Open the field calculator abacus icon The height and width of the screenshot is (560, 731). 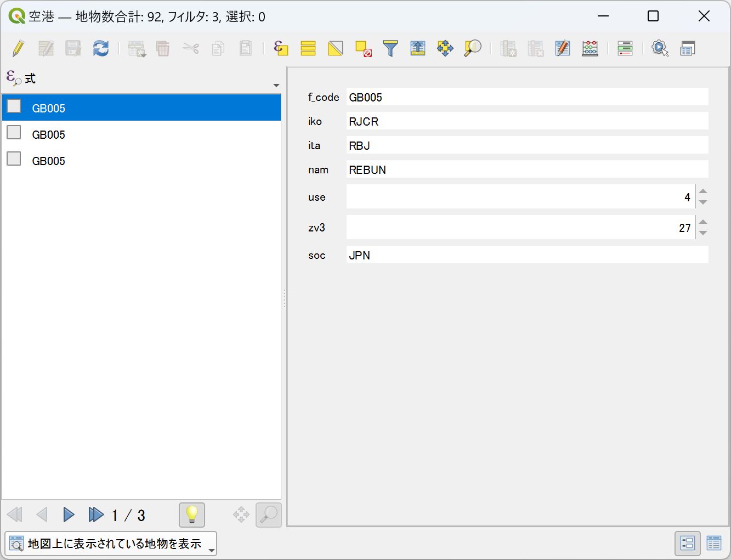(x=590, y=48)
